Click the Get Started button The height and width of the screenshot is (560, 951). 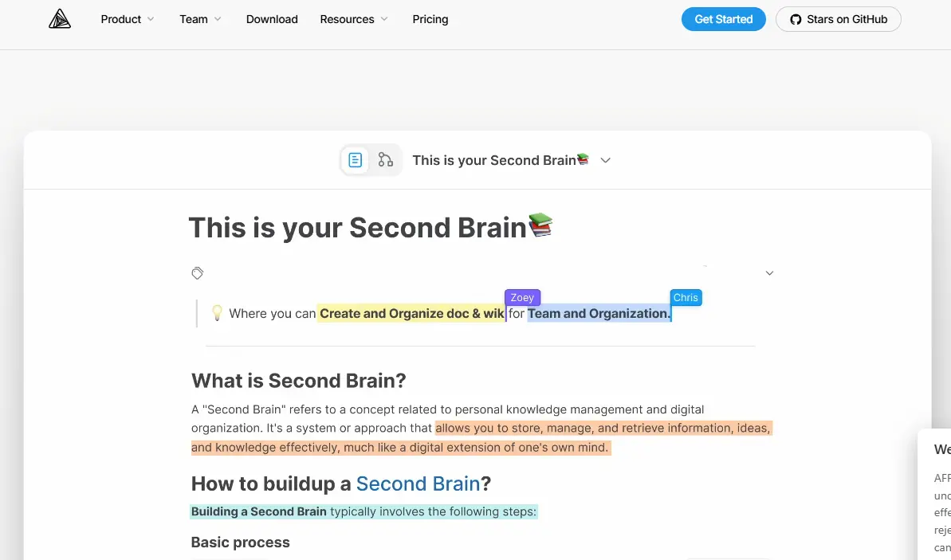pyautogui.click(x=724, y=19)
